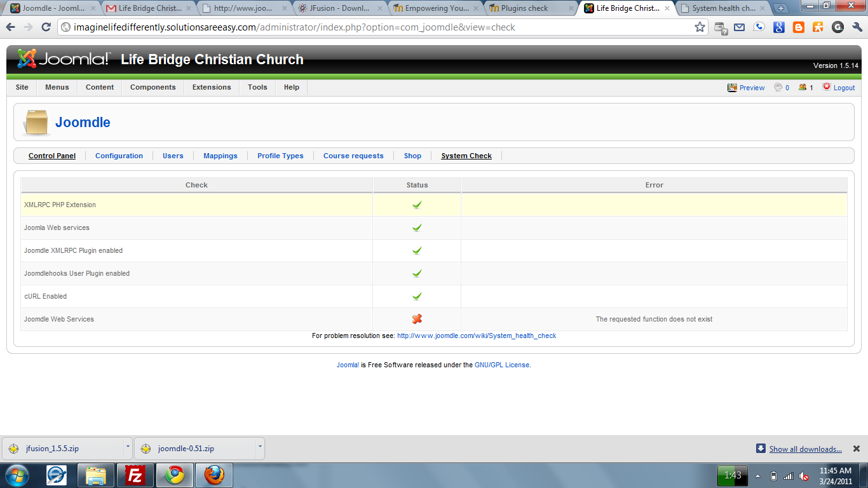868x488 pixels.
Task: Show hidden system tray icons
Action: 757,476
